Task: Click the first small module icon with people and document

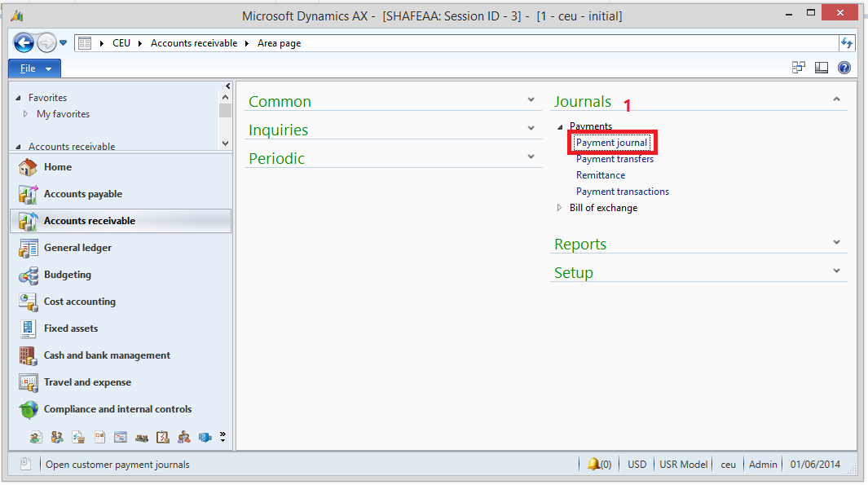Action: click(x=36, y=438)
